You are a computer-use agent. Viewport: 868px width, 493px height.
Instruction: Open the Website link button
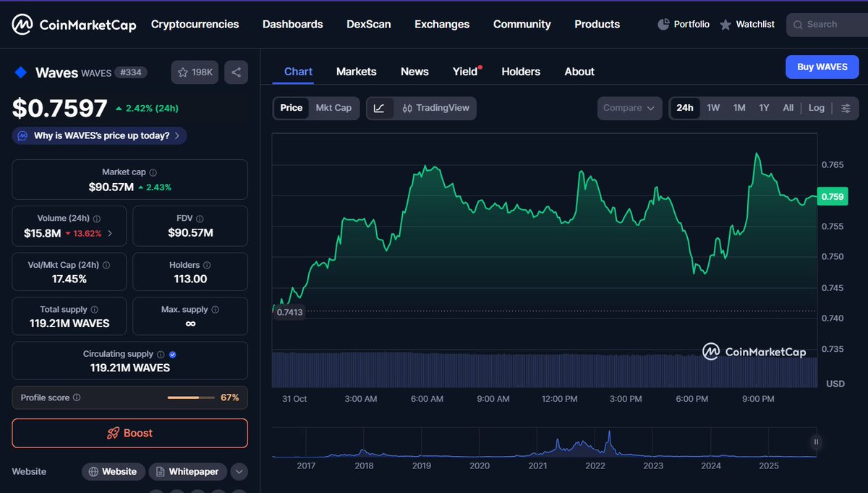(x=113, y=471)
